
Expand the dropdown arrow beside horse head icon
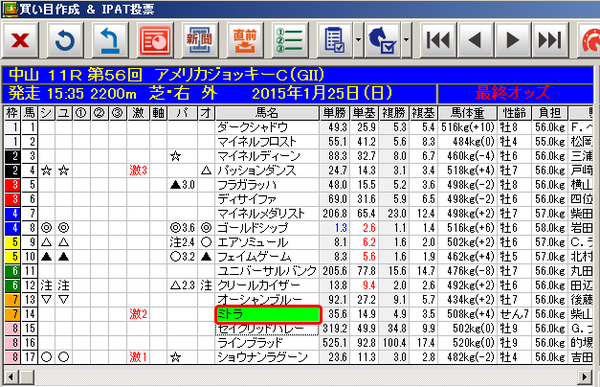[x=406, y=40]
